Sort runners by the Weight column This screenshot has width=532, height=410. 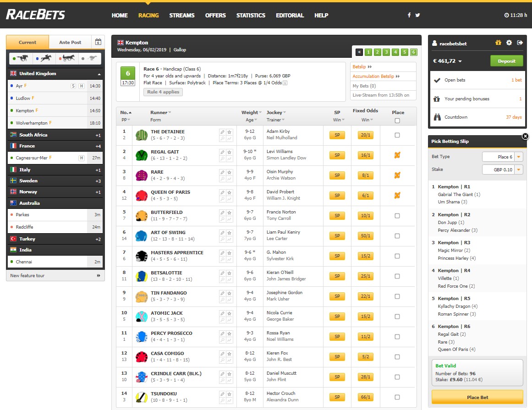(x=252, y=113)
